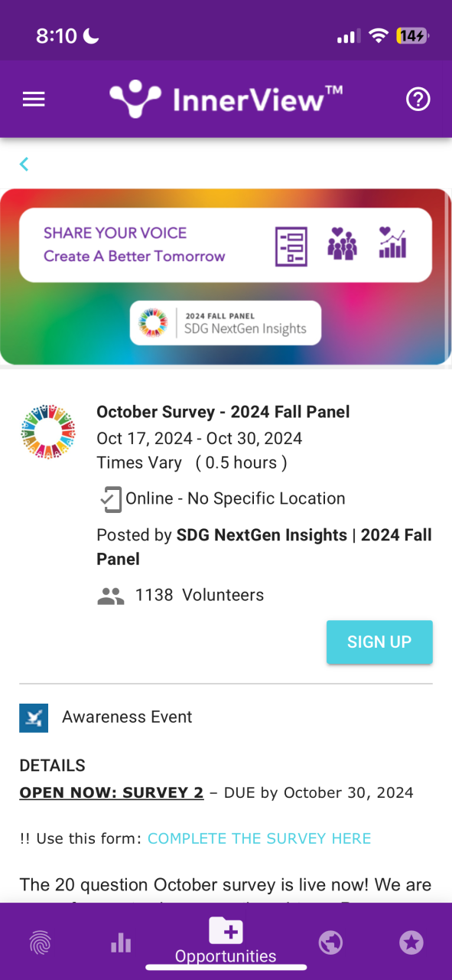Select the Opportunities tab

coord(226,941)
